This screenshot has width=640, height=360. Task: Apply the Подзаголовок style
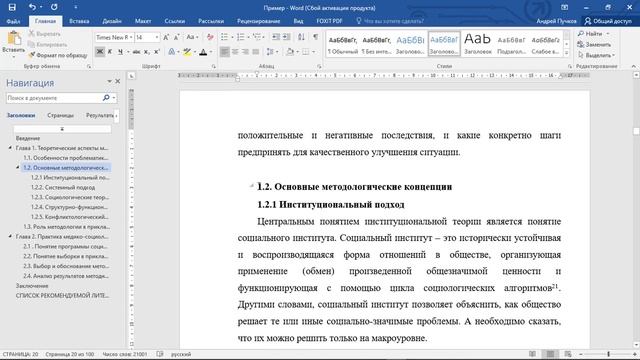coord(511,44)
